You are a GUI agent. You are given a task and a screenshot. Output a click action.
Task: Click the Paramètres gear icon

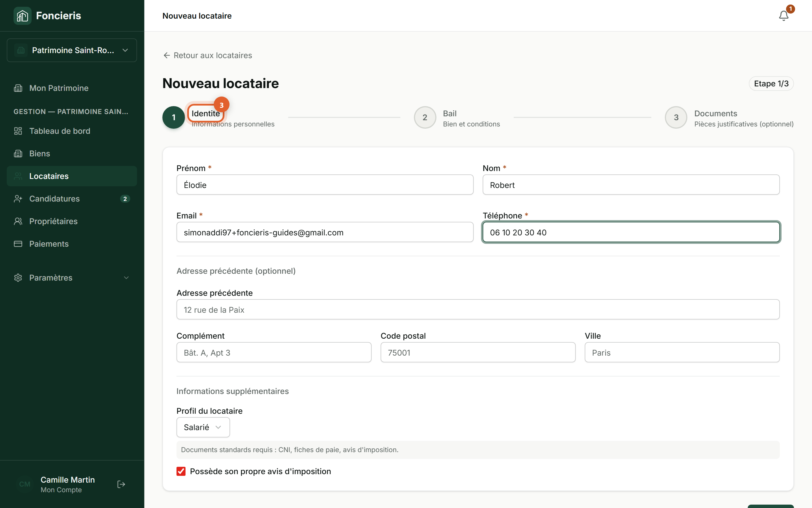pos(18,277)
